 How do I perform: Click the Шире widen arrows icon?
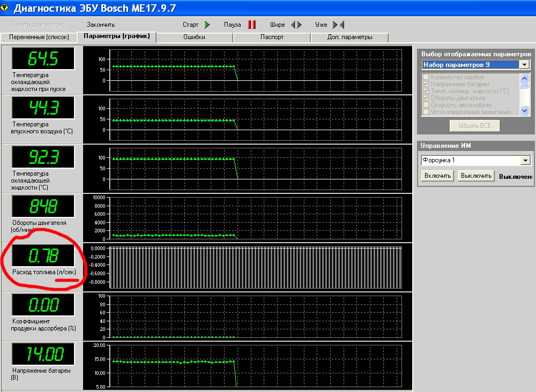pos(296,25)
